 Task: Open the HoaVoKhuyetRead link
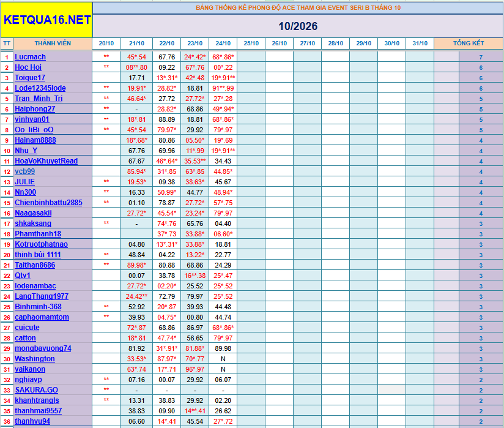(x=46, y=161)
